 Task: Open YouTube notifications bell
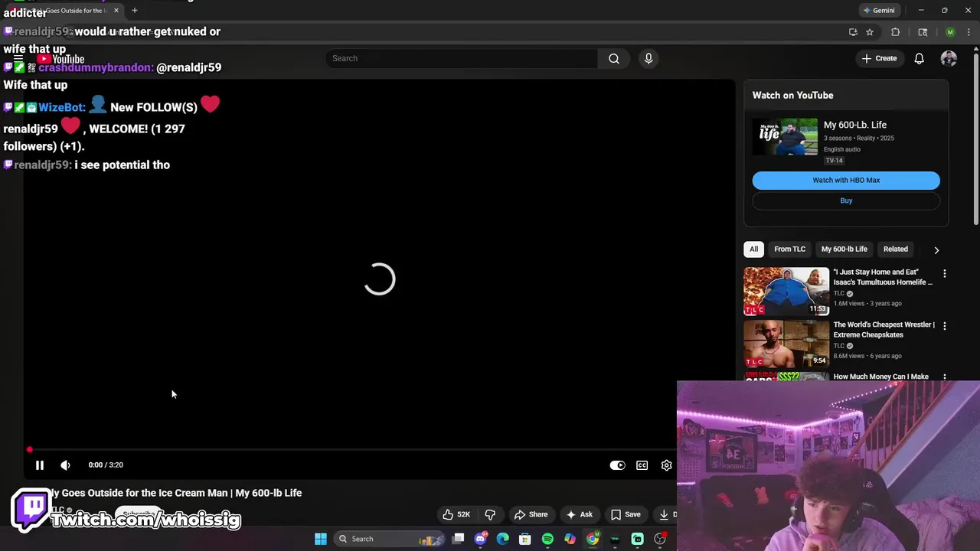click(x=919, y=58)
